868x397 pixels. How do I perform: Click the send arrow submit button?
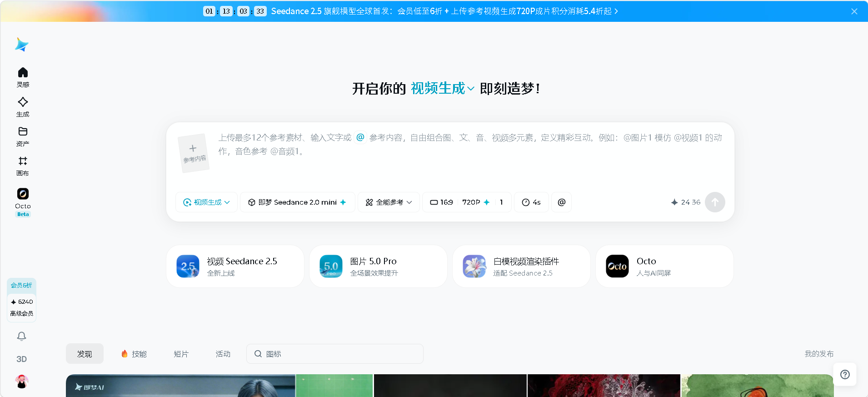715,202
